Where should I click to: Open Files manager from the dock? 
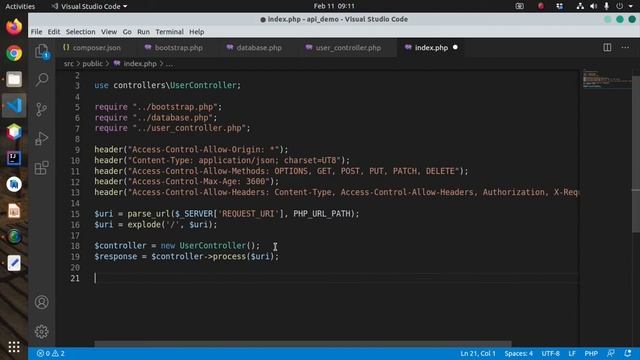14,79
